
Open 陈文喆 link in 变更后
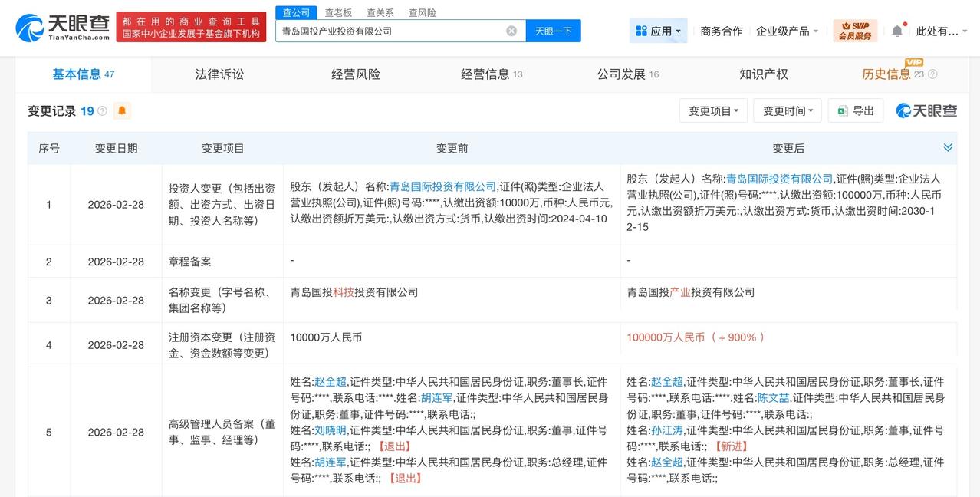(x=773, y=398)
